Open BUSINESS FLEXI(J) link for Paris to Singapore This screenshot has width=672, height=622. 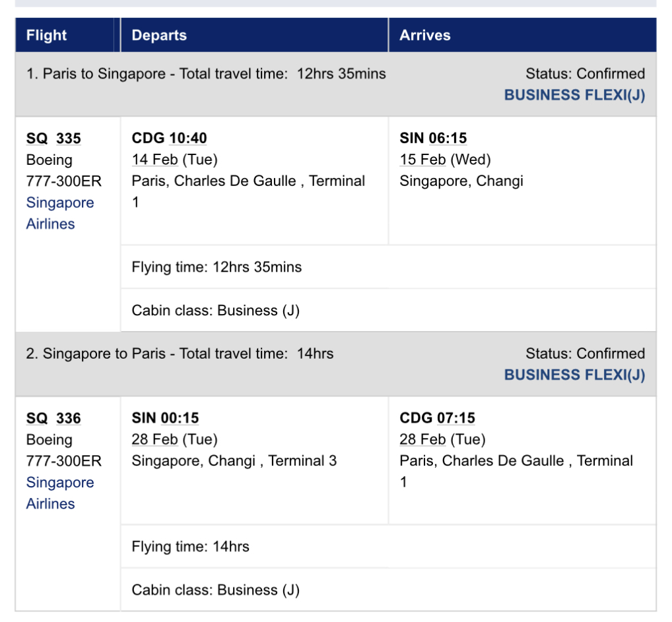(x=574, y=95)
